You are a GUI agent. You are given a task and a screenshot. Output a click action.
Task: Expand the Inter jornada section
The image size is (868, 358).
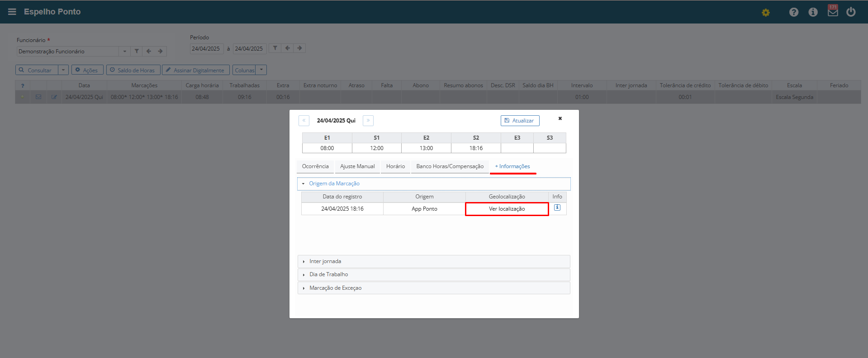(x=434, y=261)
